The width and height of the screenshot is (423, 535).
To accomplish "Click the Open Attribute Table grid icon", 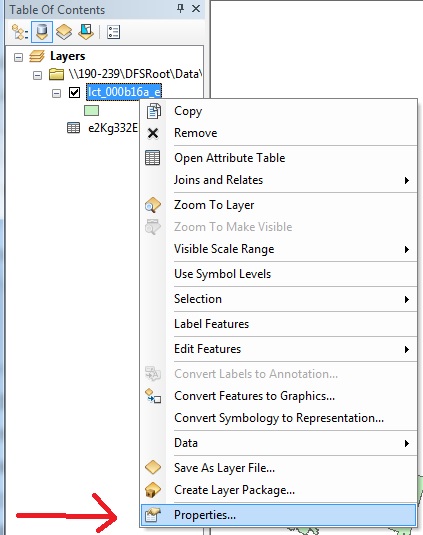I will 152,158.
